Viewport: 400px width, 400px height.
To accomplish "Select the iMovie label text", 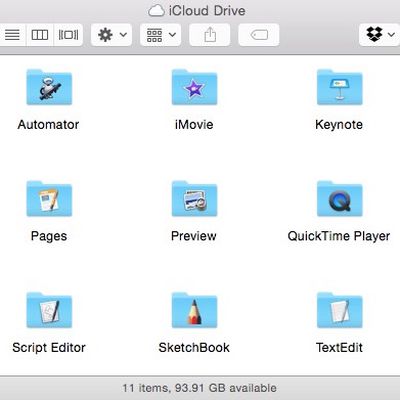I will point(194,125).
